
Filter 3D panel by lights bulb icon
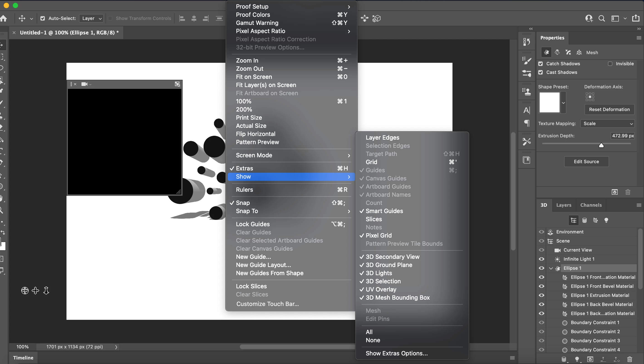point(606,220)
